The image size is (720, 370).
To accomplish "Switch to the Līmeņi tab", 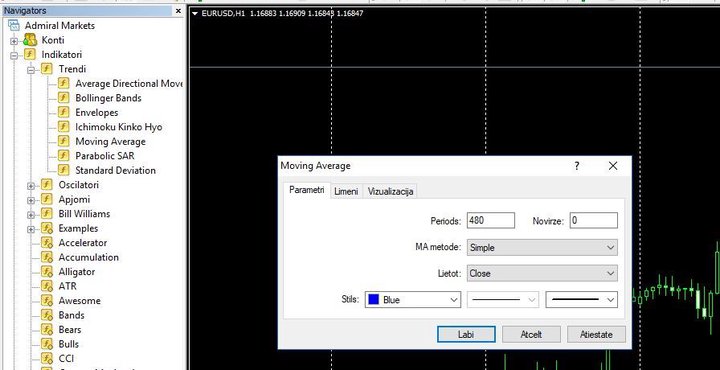I will pyautogui.click(x=346, y=191).
